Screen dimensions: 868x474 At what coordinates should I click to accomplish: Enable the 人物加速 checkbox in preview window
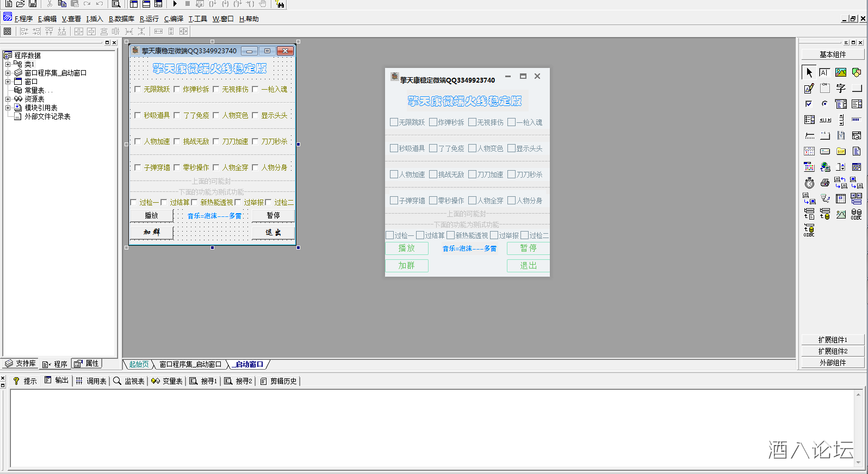tap(394, 174)
